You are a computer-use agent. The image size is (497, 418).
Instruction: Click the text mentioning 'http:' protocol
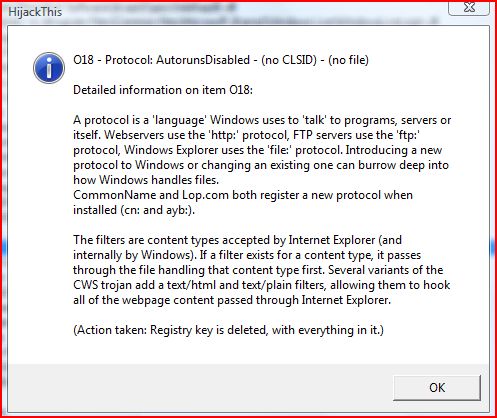pyautogui.click(x=246, y=135)
